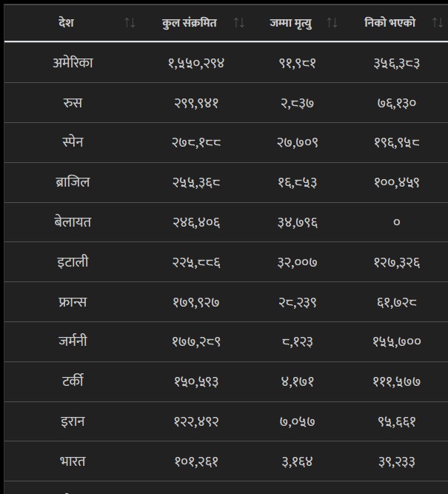Sort by जम्मा मृत्यु arrows icon
Screen dimensions: 448x494
tap(332, 23)
